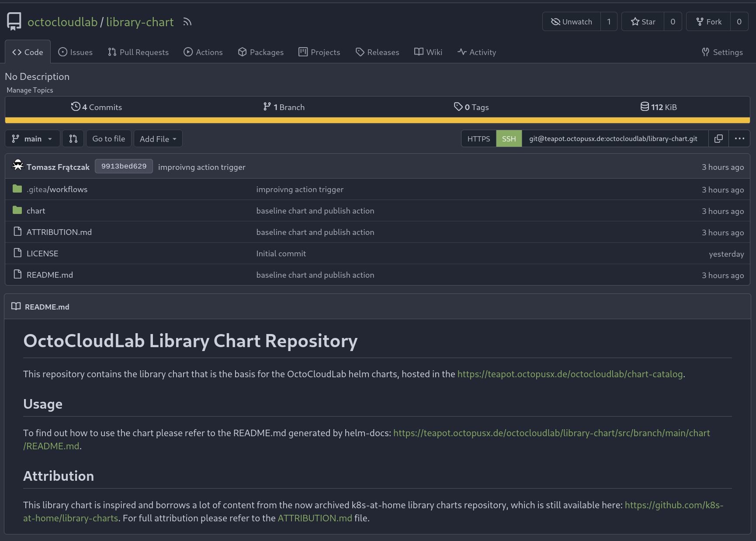756x541 pixels.
Task: Click Tomasz Frątczak's avatar image
Action: click(x=17, y=166)
